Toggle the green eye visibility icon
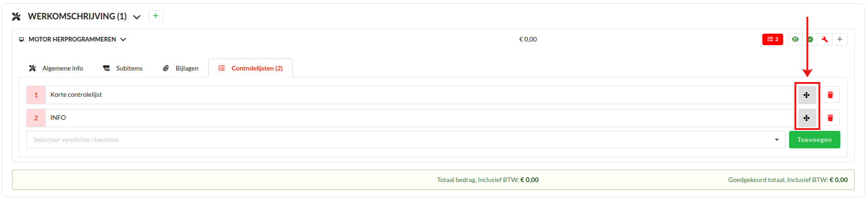This screenshot has width=868, height=200. pos(795,40)
